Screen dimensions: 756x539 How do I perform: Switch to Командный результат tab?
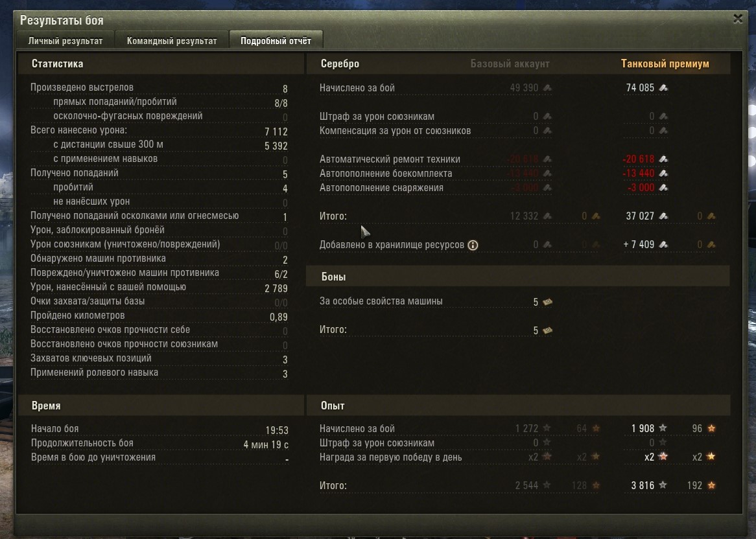tap(172, 41)
